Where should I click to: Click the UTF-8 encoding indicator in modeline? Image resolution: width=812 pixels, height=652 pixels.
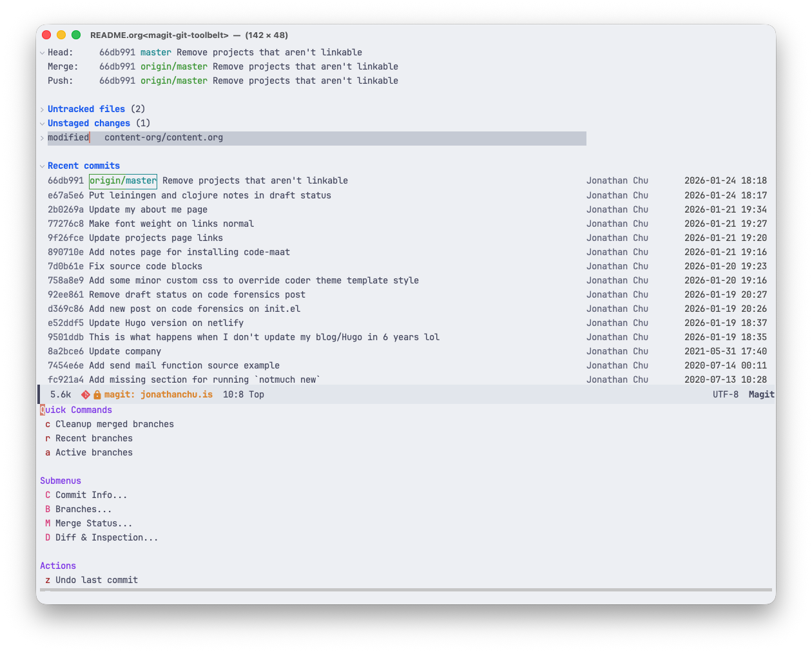pyautogui.click(x=725, y=394)
